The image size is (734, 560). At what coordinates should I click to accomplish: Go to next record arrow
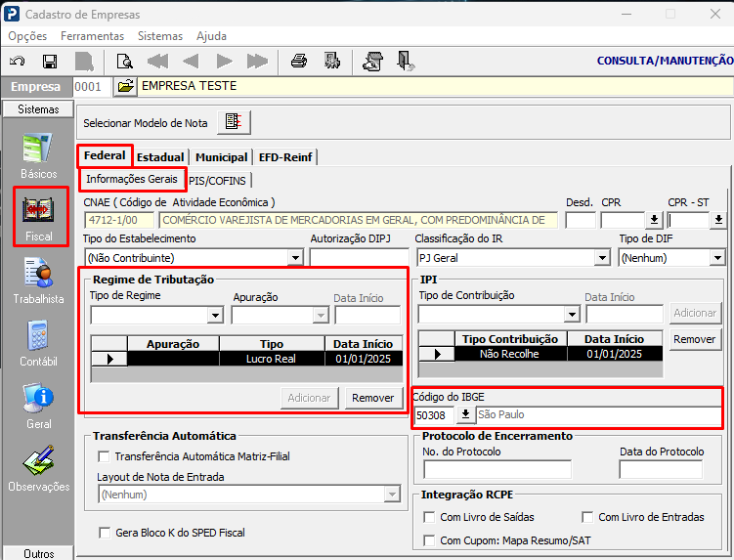(x=224, y=62)
